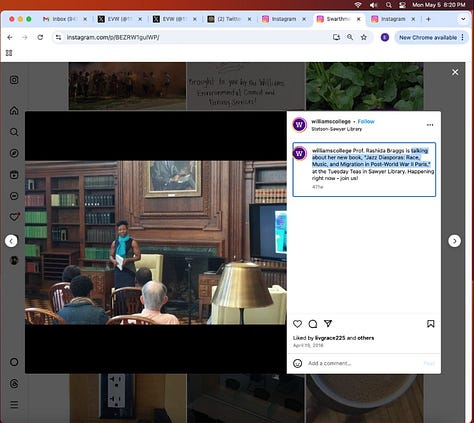Click browser Back arrow
Image resolution: width=474 pixels, height=423 pixels.
point(10,37)
